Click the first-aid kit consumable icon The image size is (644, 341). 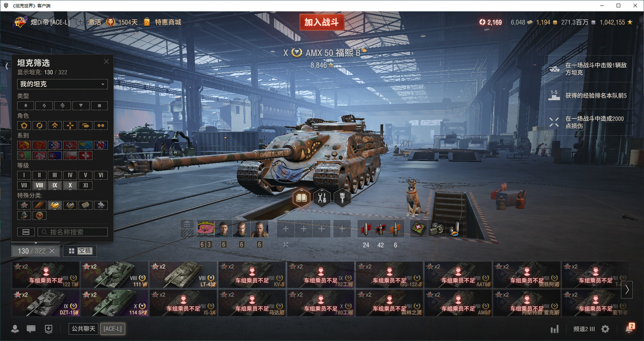pos(419,229)
